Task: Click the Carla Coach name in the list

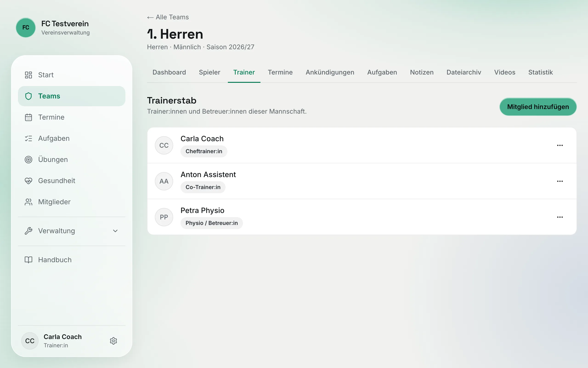Action: 202,139
